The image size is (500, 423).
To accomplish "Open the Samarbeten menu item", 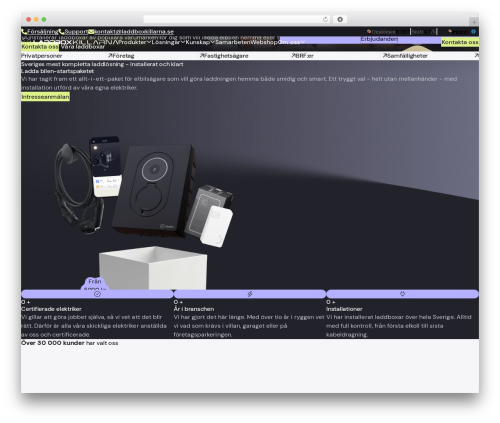I will [233, 42].
